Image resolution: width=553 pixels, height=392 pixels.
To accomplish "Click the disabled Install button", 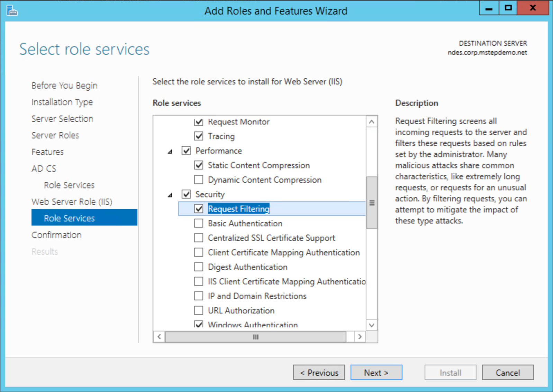I will pos(451,372).
